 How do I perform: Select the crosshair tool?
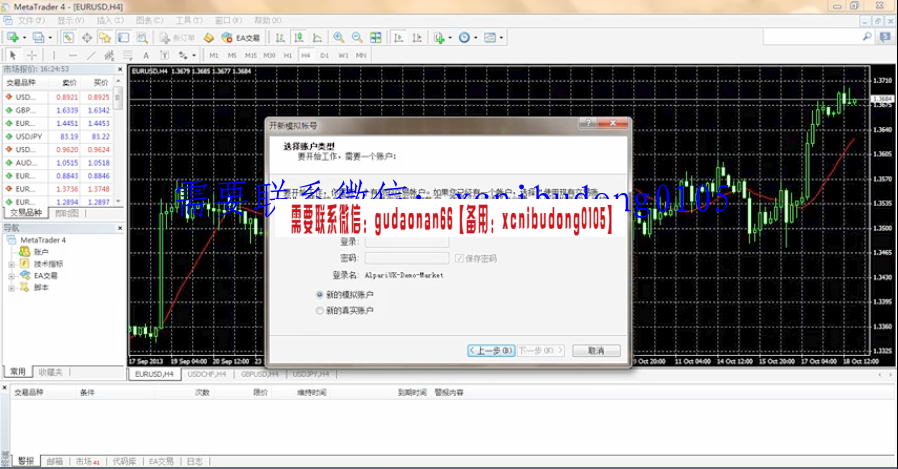(x=31, y=56)
